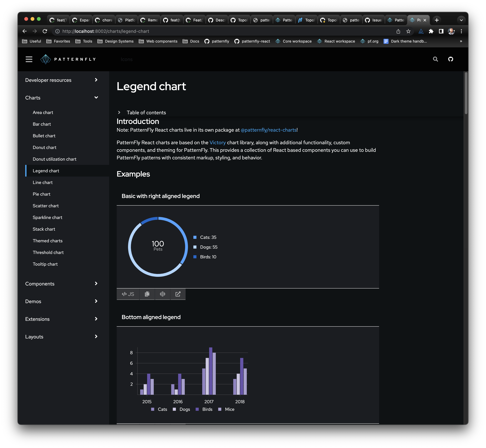Expand Developer resources section
The height and width of the screenshot is (448, 486).
pyautogui.click(x=96, y=80)
